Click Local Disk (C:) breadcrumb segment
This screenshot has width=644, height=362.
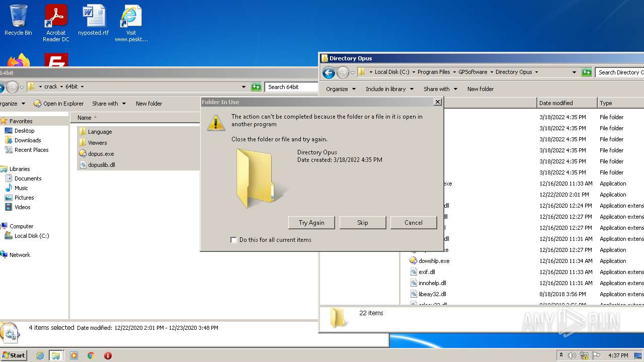(392, 72)
